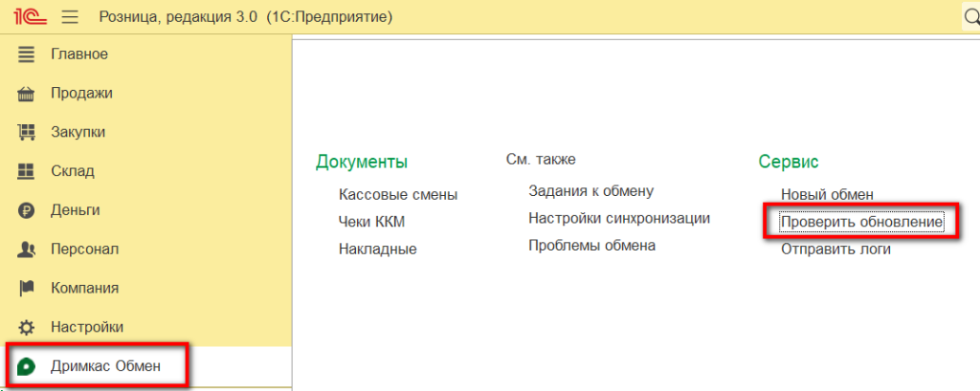
Task: Click the Склад warehouse icon
Action: pyautogui.click(x=27, y=171)
